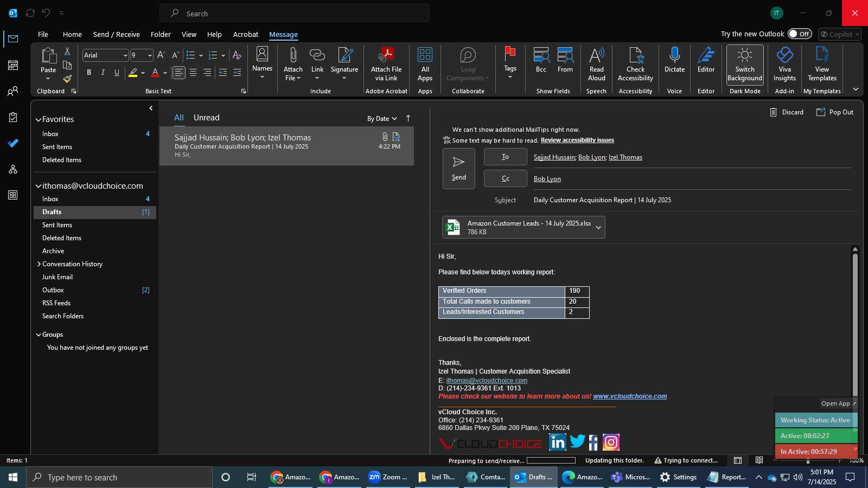Open the People contacts sidebar icon
The image size is (868, 488).
[x=13, y=91]
